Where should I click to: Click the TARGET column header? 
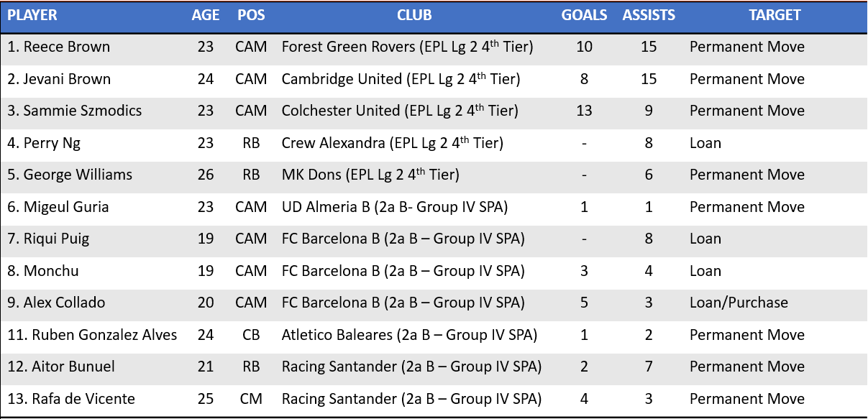click(775, 15)
